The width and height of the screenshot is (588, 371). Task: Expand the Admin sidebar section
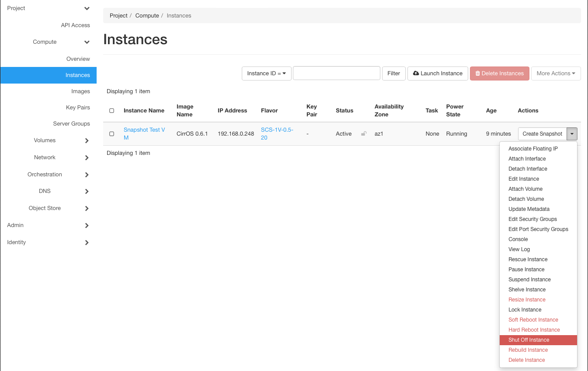[x=87, y=225]
